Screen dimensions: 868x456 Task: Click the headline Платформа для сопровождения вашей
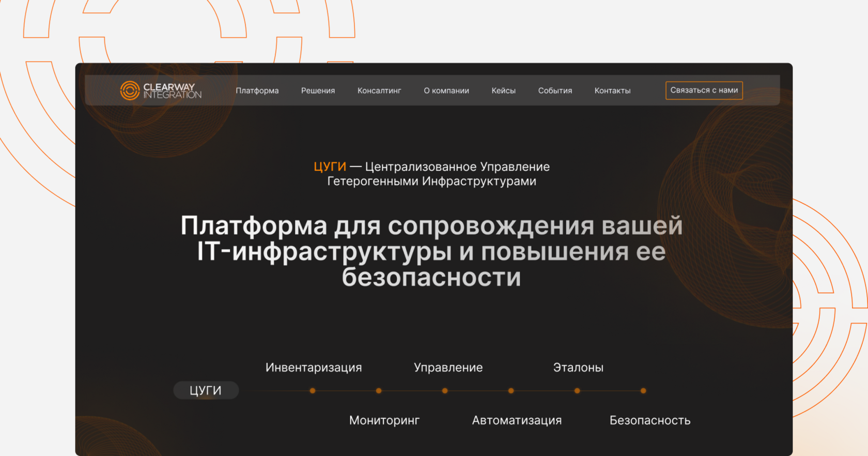coord(431,226)
